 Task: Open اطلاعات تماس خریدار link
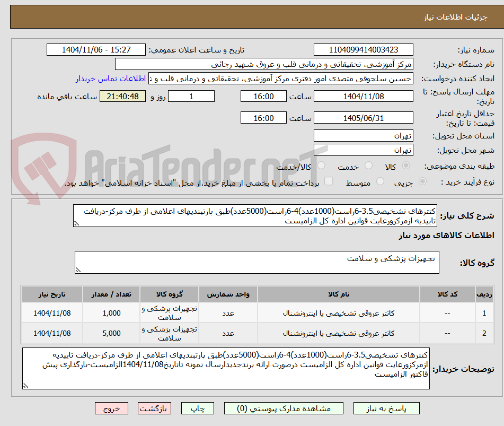click(x=111, y=79)
